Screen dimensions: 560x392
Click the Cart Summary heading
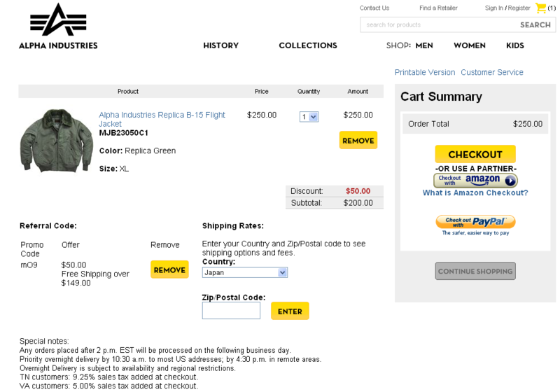click(x=441, y=97)
